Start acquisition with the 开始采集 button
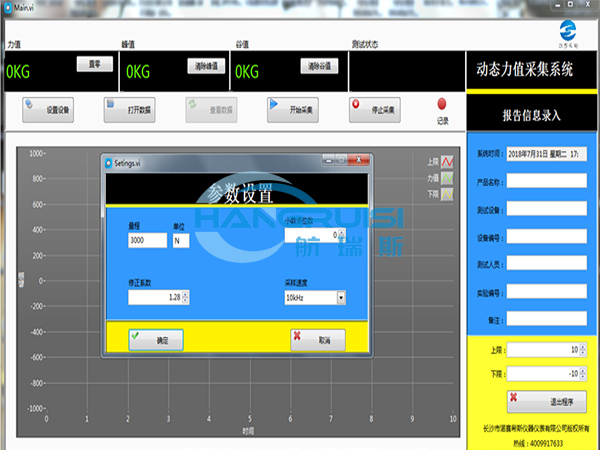This screenshot has height=450, width=600. click(x=293, y=108)
